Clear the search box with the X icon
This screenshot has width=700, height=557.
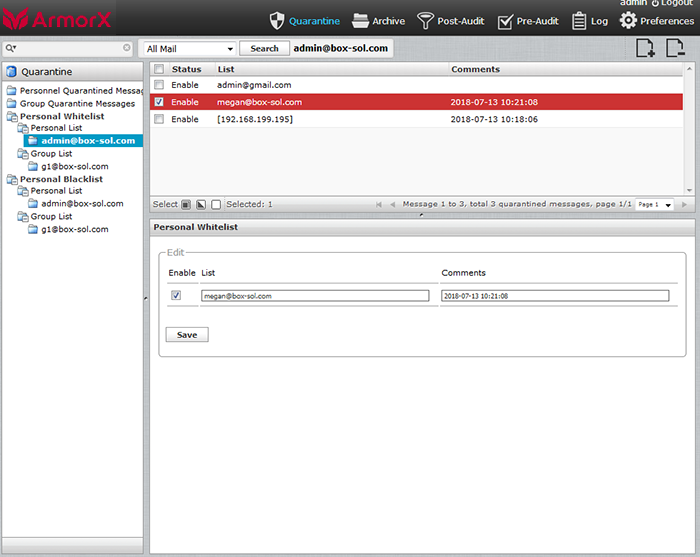tap(127, 48)
